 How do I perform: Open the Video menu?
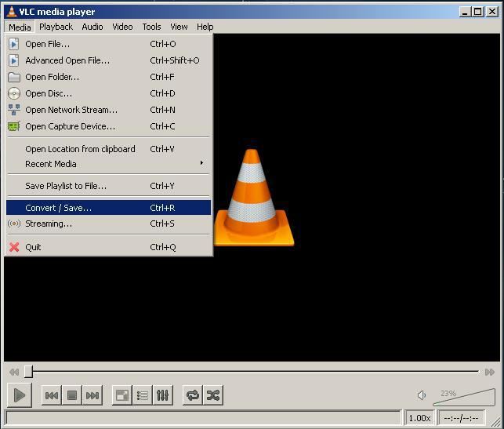click(122, 27)
